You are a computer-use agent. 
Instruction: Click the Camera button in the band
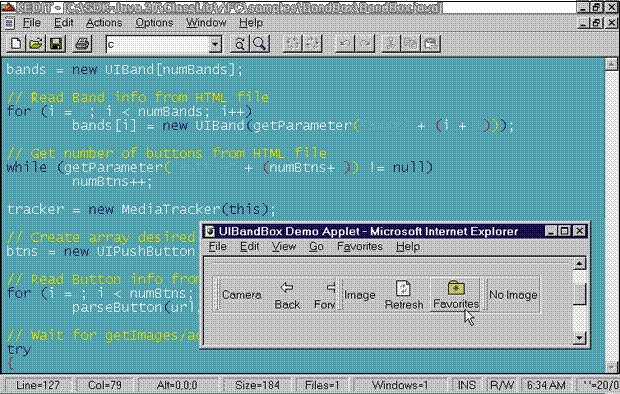242,295
